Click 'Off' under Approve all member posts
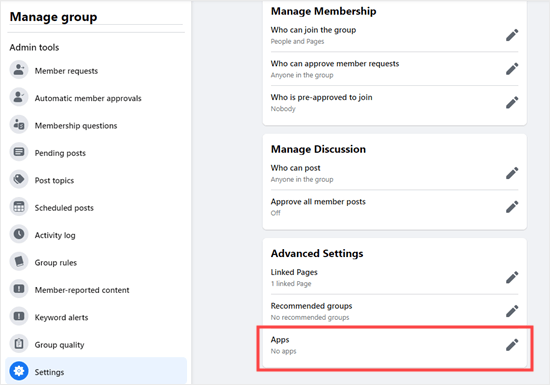 [275, 213]
